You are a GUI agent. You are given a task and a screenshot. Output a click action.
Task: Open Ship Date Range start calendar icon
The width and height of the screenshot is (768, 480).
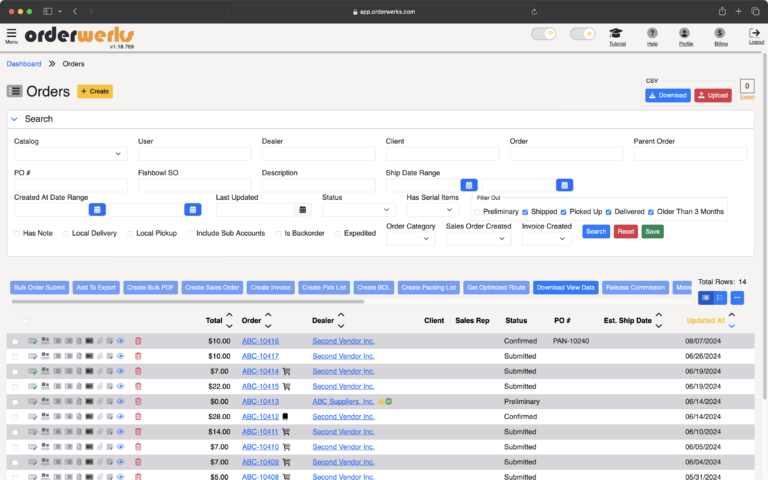[469, 185]
